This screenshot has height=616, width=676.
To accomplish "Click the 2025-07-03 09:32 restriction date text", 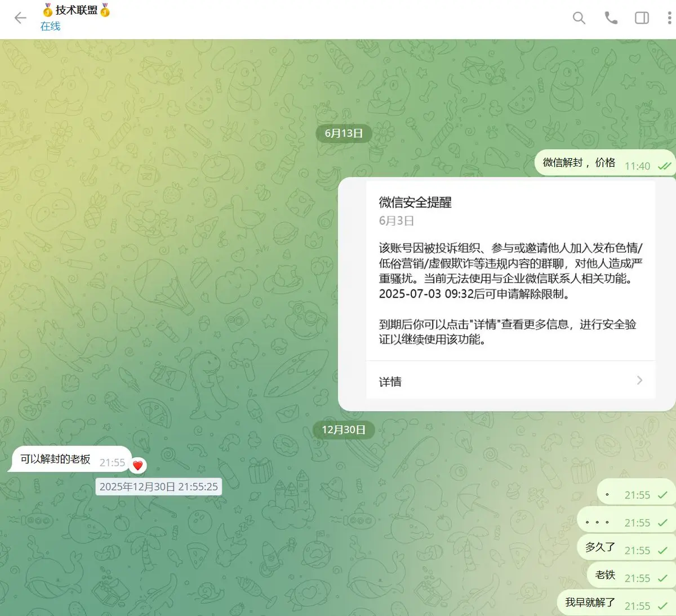I will 426,294.
